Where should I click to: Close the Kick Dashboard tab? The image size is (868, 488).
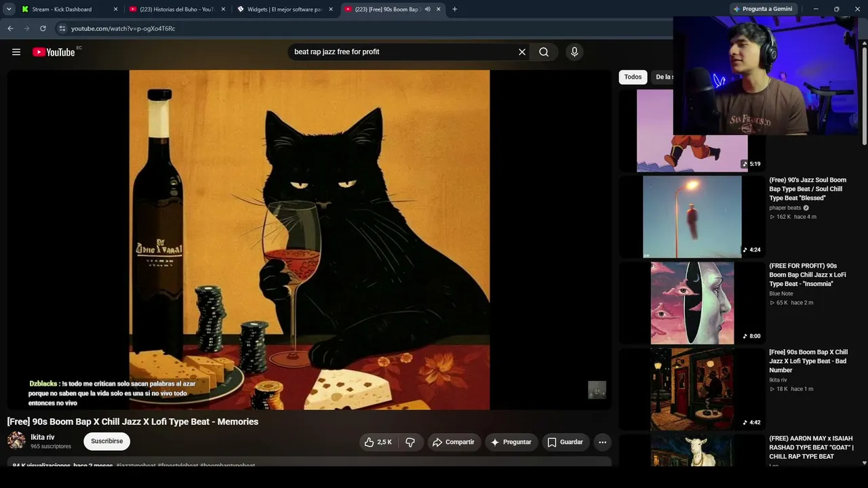[115, 9]
